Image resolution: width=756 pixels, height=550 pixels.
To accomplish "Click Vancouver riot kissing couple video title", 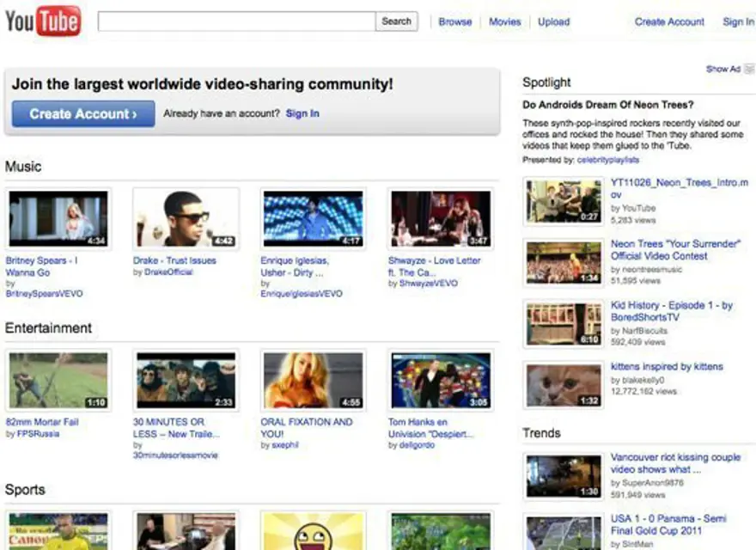I will [675, 463].
